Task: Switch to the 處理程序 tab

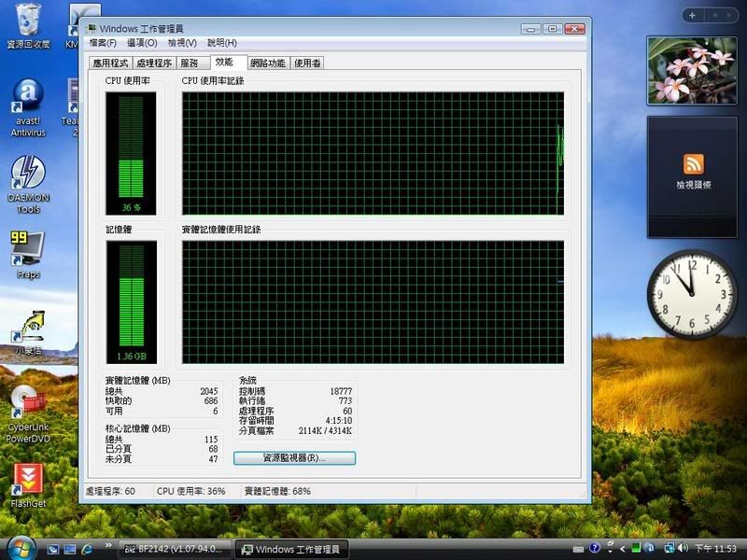Action: click(x=154, y=63)
